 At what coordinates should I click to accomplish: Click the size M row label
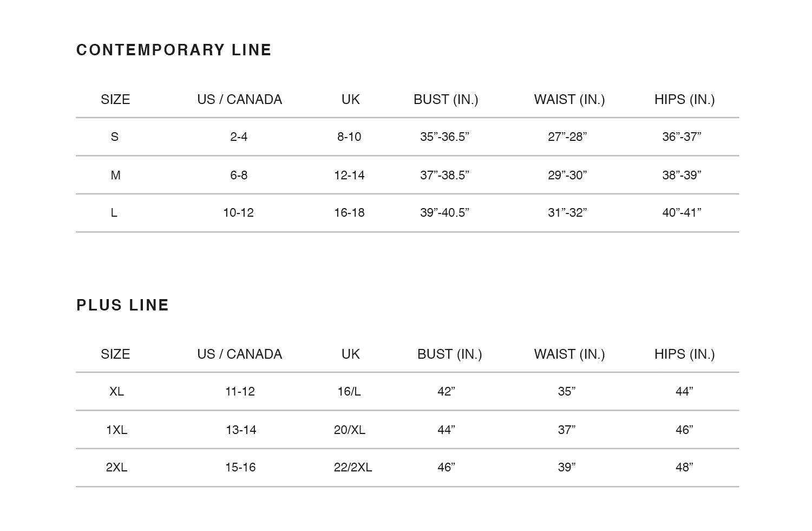pyautogui.click(x=115, y=175)
